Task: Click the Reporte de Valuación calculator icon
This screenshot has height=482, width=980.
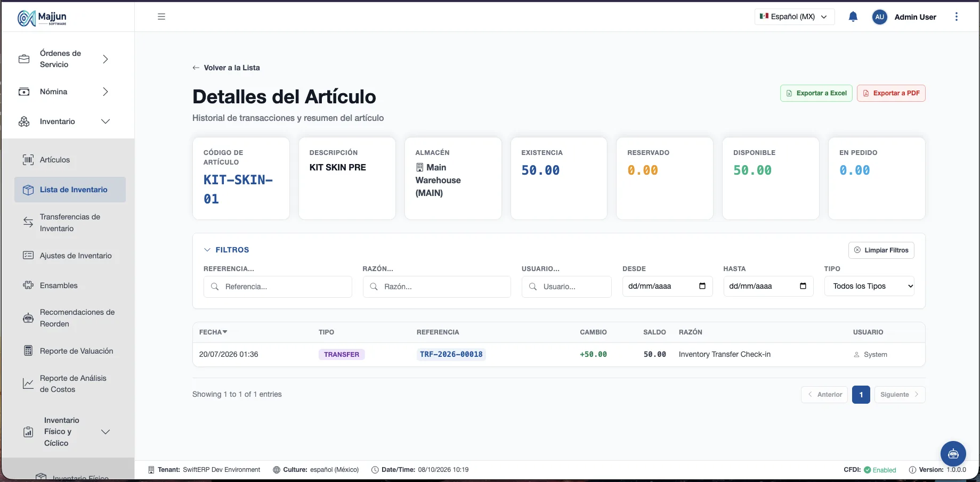Action: pos(28,351)
